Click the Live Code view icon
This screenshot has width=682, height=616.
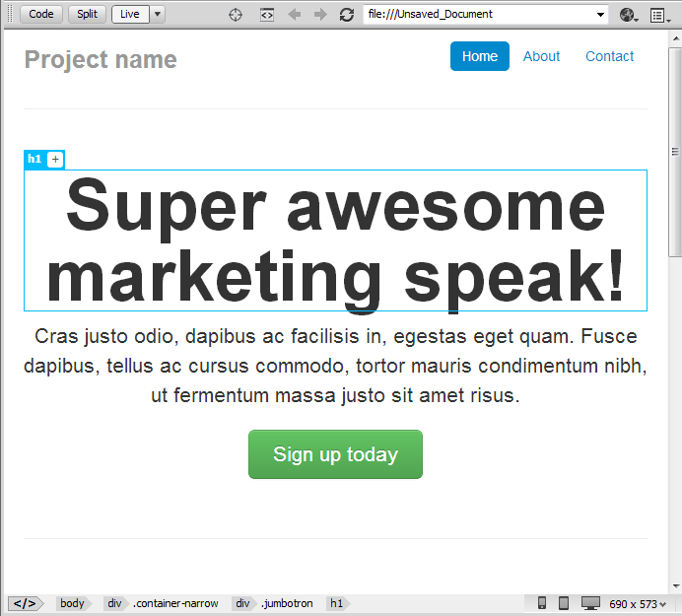[267, 15]
